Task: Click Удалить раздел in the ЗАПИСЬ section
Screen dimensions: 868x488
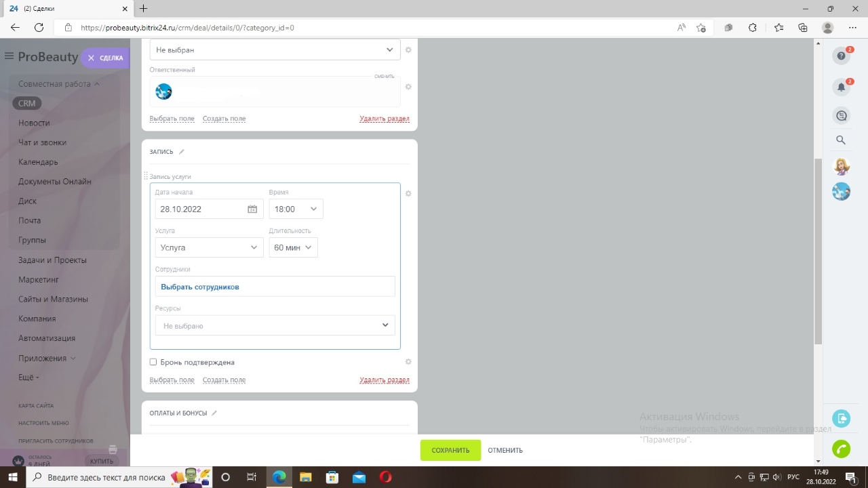Action: tap(384, 380)
